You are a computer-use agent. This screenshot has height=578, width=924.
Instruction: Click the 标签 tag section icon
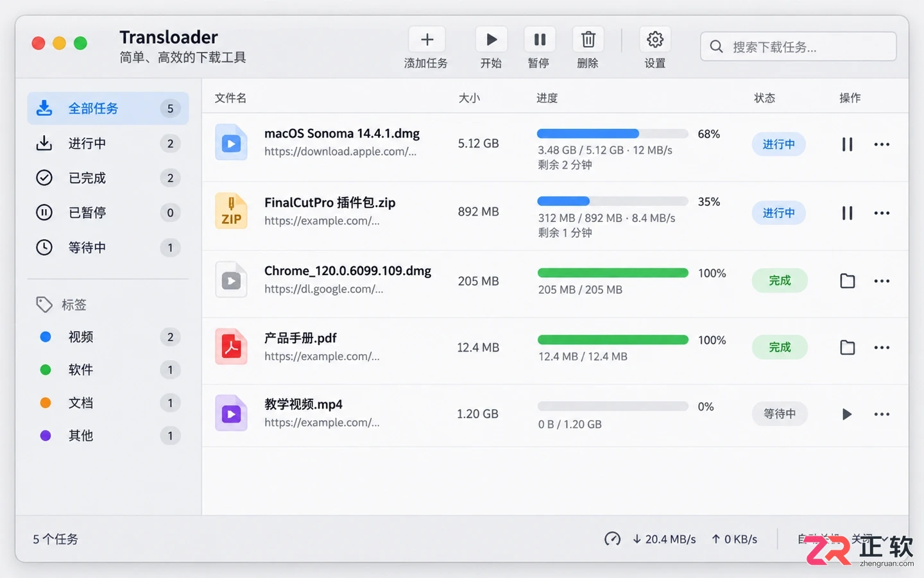tap(44, 305)
